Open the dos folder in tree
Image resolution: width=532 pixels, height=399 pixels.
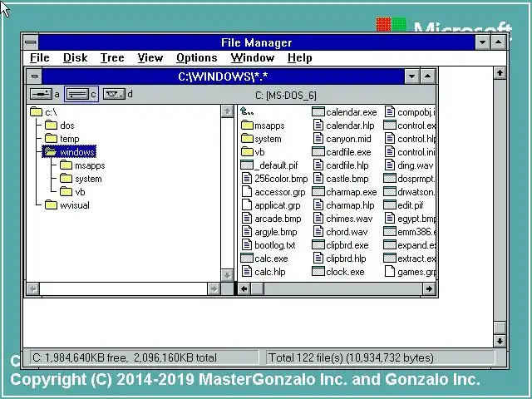(59, 126)
